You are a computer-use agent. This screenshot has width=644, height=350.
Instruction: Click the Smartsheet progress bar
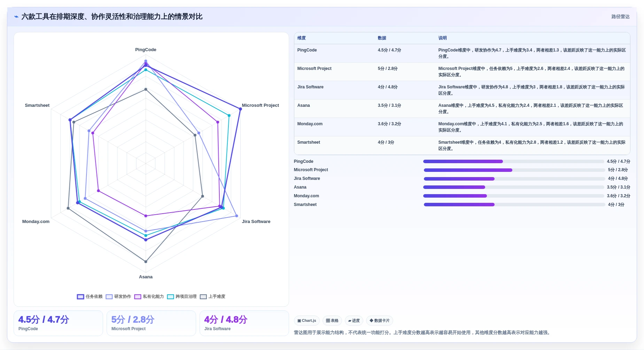514,205
